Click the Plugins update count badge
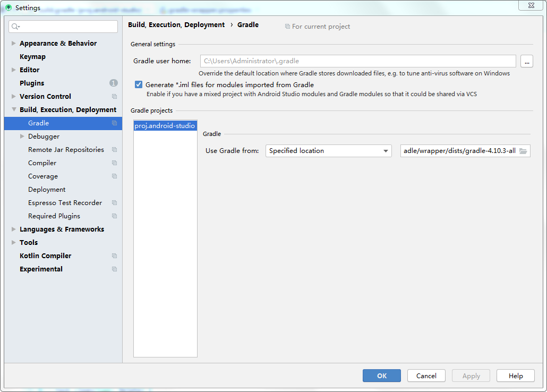The width and height of the screenshot is (547, 392). coord(114,83)
